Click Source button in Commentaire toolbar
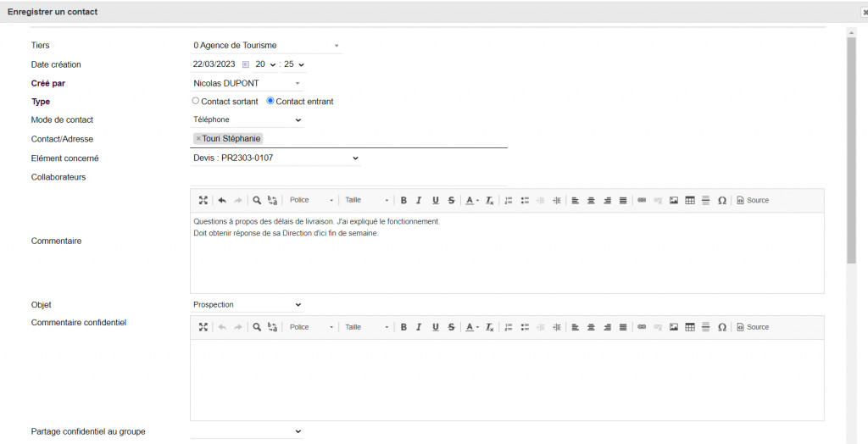The width and height of the screenshot is (868, 444). coord(753,201)
